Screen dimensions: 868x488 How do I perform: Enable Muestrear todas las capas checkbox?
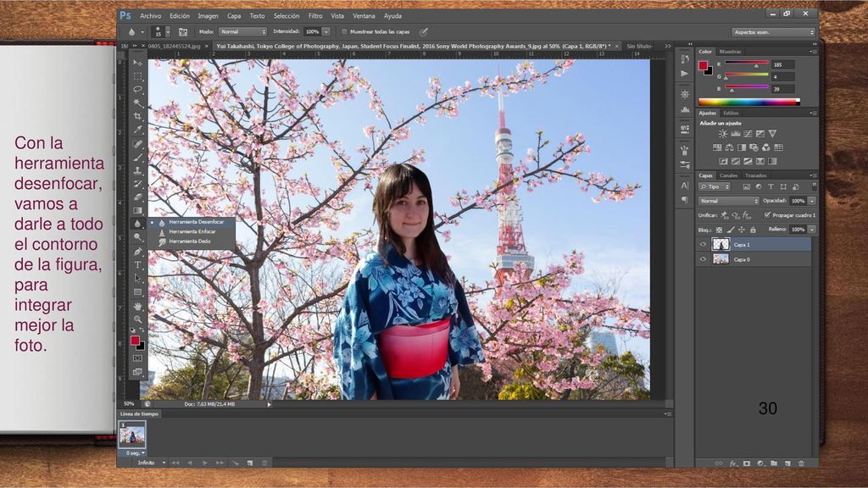(344, 32)
